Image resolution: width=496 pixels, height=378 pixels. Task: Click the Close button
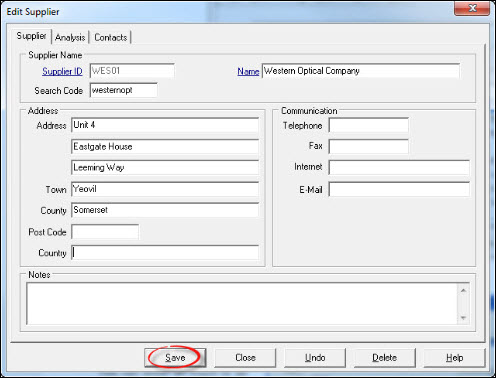click(x=245, y=358)
